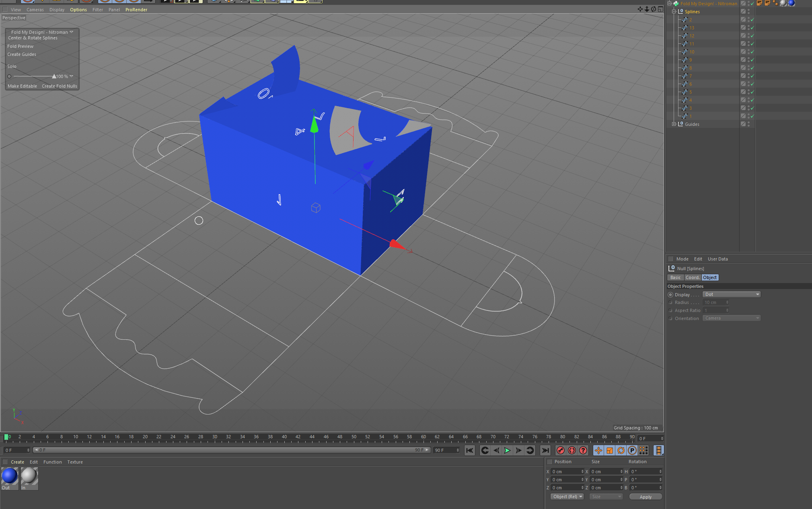Screen dimensions: 812x509
Task: Click the grey material tag in Object Manager
Action: pyautogui.click(x=783, y=3)
